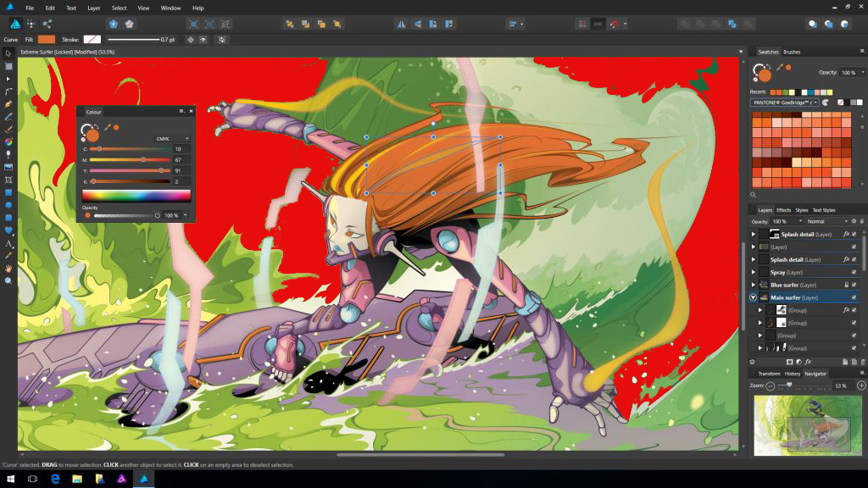Select the Artistic Text tool
This screenshot has height=488, width=868.
click(8, 243)
